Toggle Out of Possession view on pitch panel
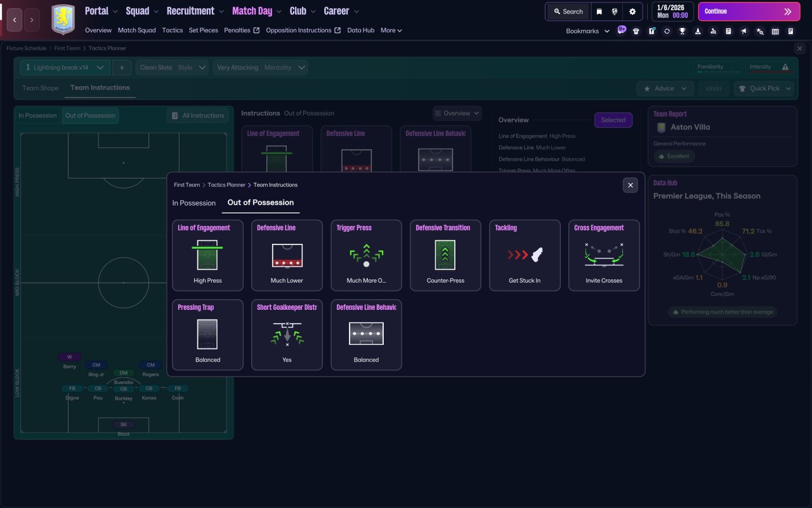Image resolution: width=812 pixels, height=508 pixels. 90,116
